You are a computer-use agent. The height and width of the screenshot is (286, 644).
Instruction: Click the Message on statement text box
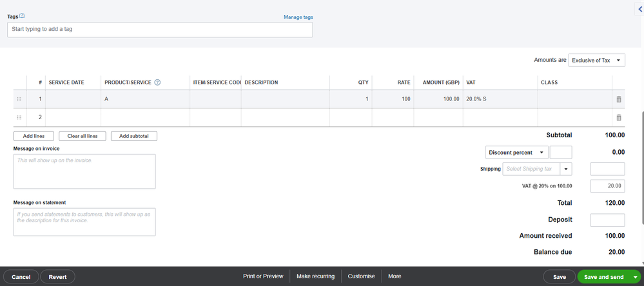pos(84,222)
